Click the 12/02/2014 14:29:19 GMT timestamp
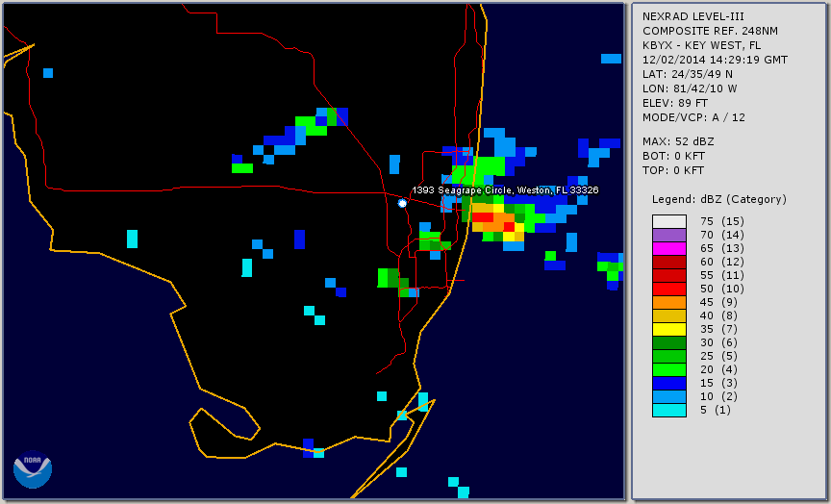Image resolution: width=831 pixels, height=504 pixels. [x=715, y=60]
